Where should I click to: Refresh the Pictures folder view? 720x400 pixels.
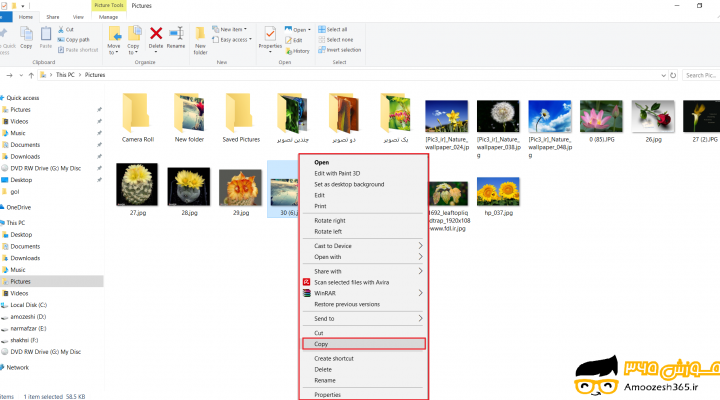tap(673, 75)
